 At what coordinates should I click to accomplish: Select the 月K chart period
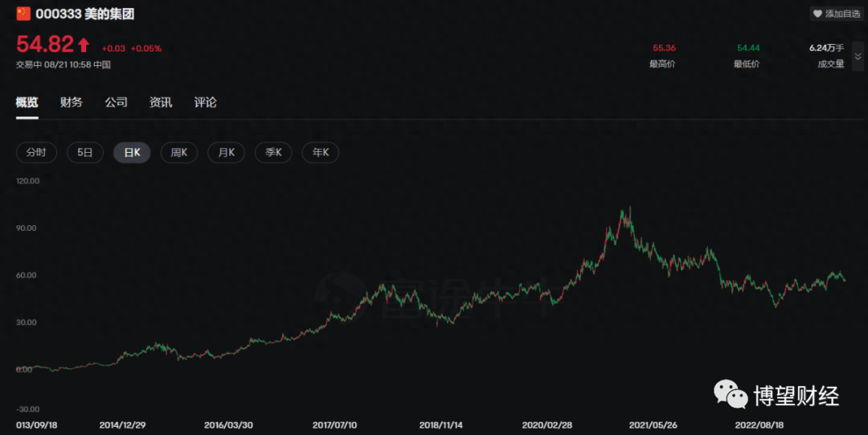click(226, 152)
